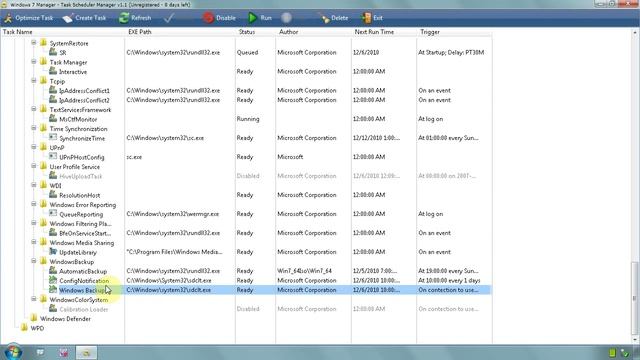Collapse the WindowsBackup folder
This screenshot has height=360, width=640.
click(x=34, y=261)
